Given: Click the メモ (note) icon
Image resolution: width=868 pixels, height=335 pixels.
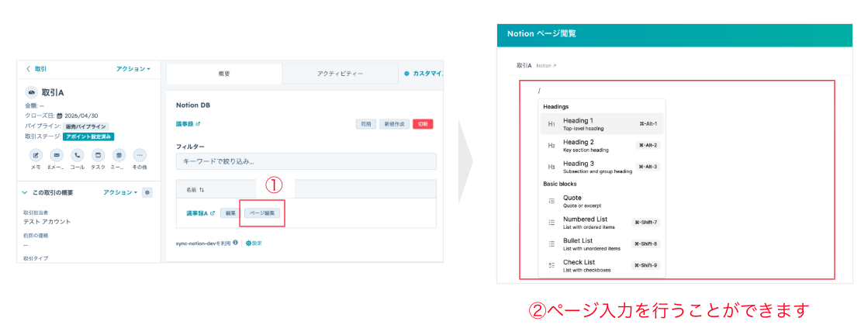Looking at the screenshot, I should coord(36,155).
